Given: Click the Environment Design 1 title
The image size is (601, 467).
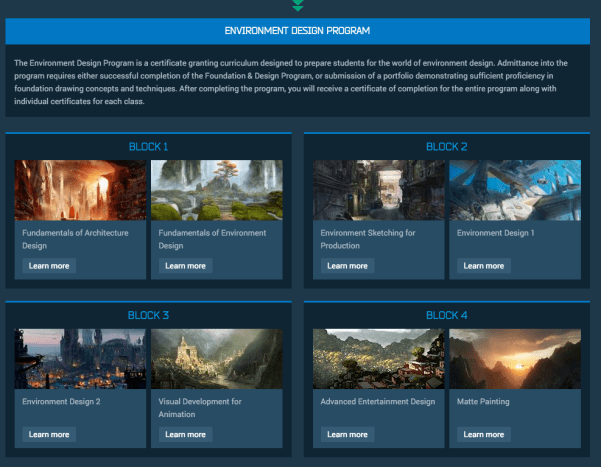Looking at the screenshot, I should (496, 233).
